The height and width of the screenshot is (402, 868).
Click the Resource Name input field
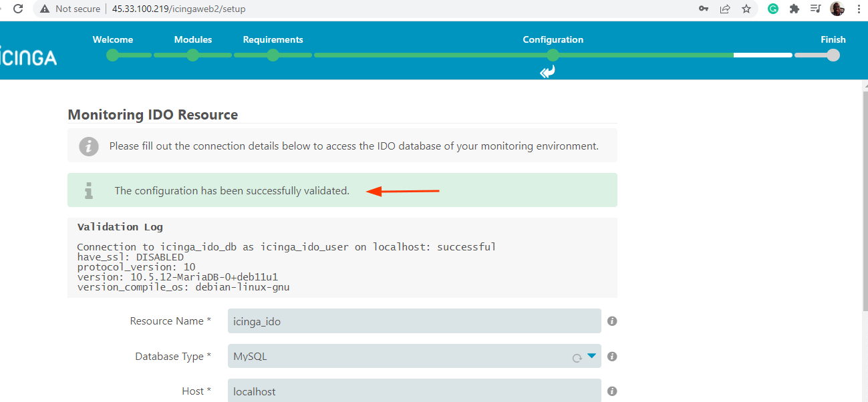(x=414, y=321)
